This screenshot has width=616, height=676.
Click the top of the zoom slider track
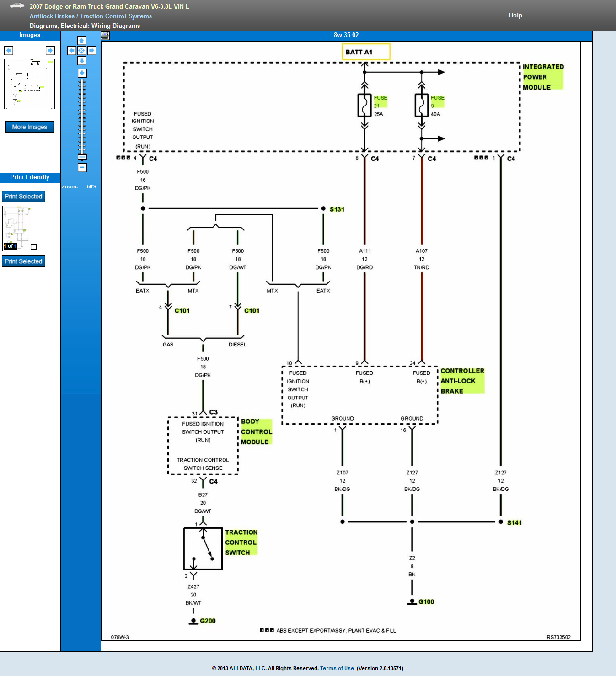[82, 80]
